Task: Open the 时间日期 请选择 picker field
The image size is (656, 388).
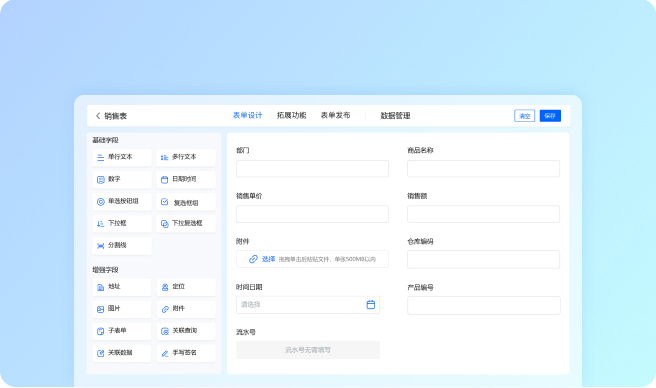Action: point(308,305)
